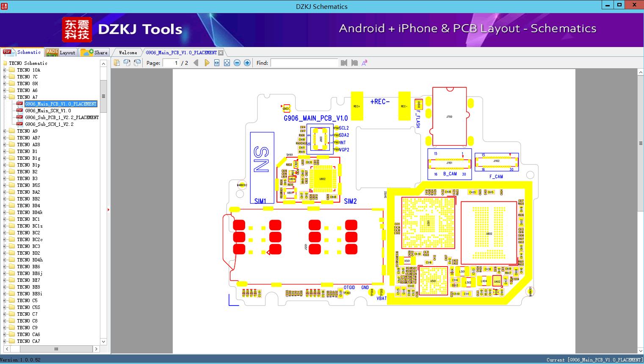Find next match icon
The height and width of the screenshot is (364, 644).
(x=354, y=63)
